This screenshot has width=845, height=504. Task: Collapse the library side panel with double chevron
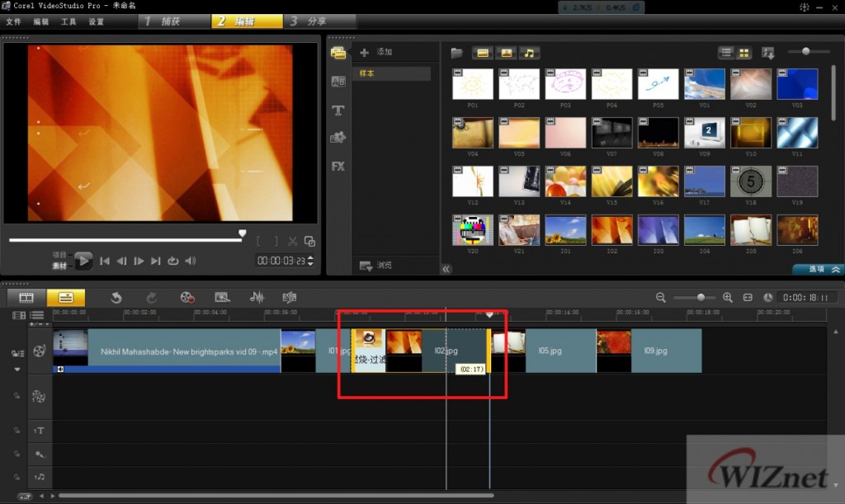[446, 269]
